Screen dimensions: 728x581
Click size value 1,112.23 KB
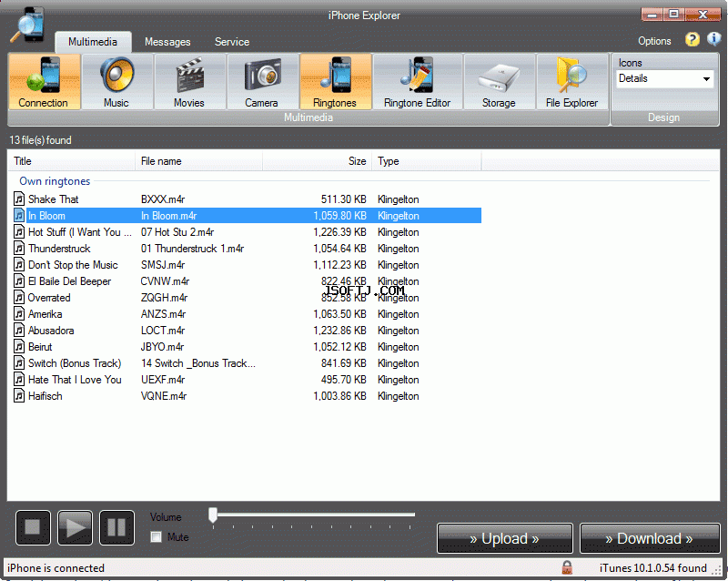click(x=339, y=265)
